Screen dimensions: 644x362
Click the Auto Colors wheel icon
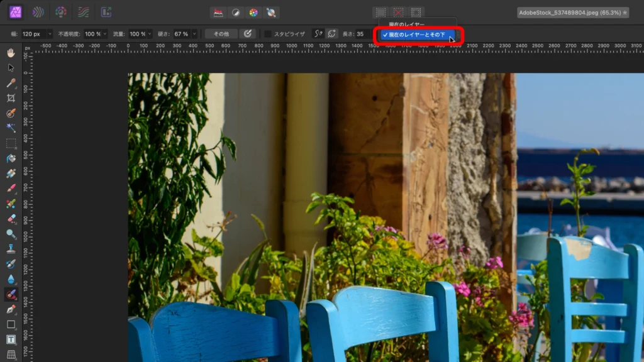(253, 12)
